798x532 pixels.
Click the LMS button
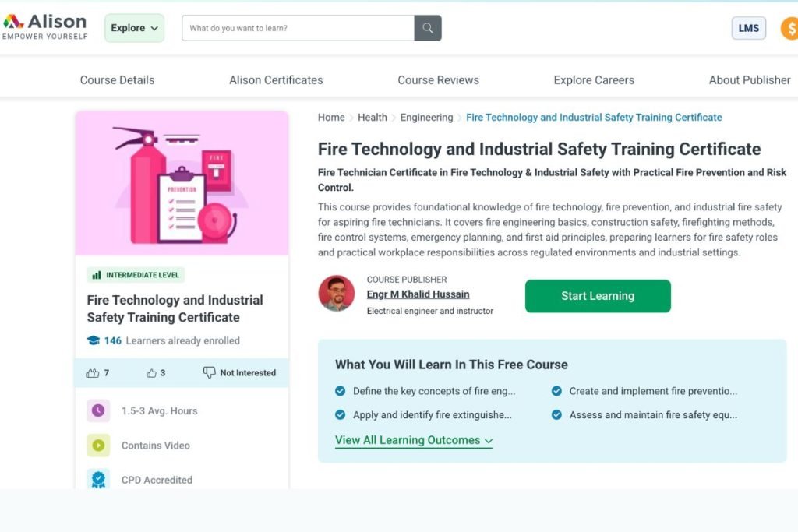(x=749, y=28)
